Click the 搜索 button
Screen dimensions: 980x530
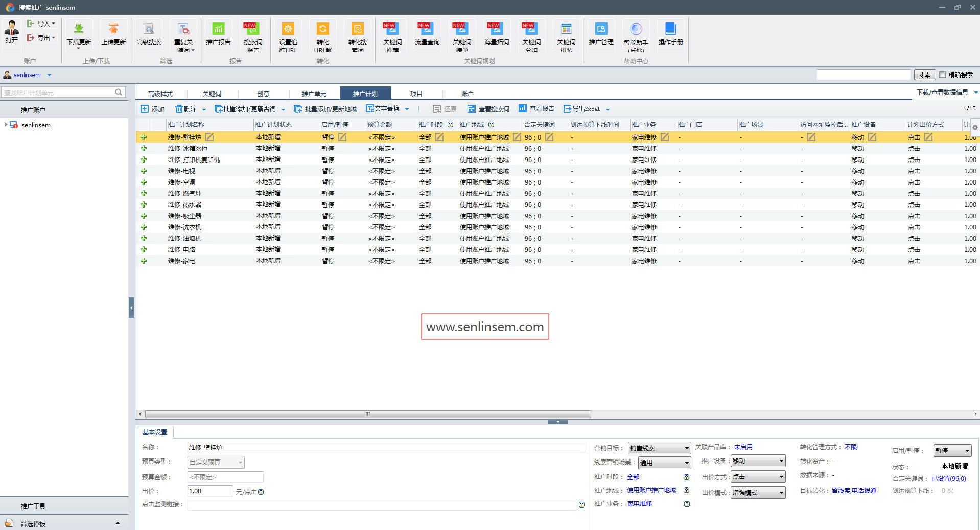click(924, 75)
